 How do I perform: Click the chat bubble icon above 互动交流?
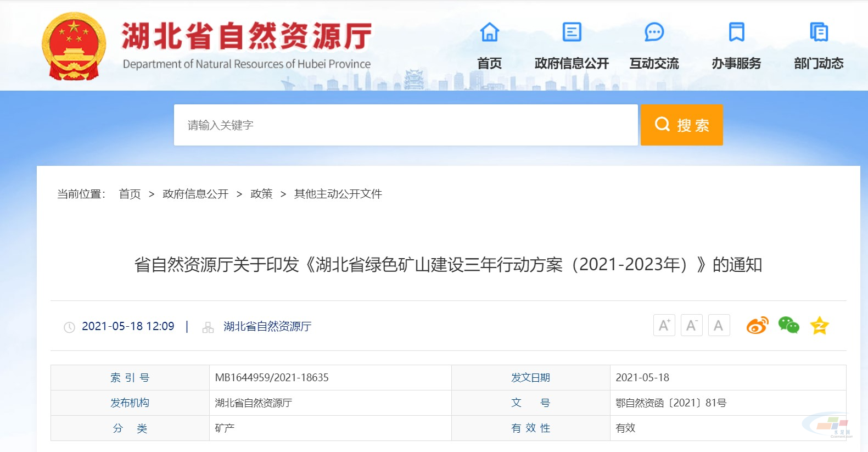click(654, 32)
